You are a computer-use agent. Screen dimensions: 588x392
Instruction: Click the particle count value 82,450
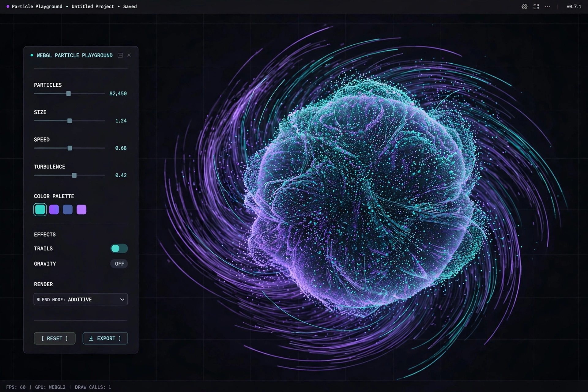point(118,93)
